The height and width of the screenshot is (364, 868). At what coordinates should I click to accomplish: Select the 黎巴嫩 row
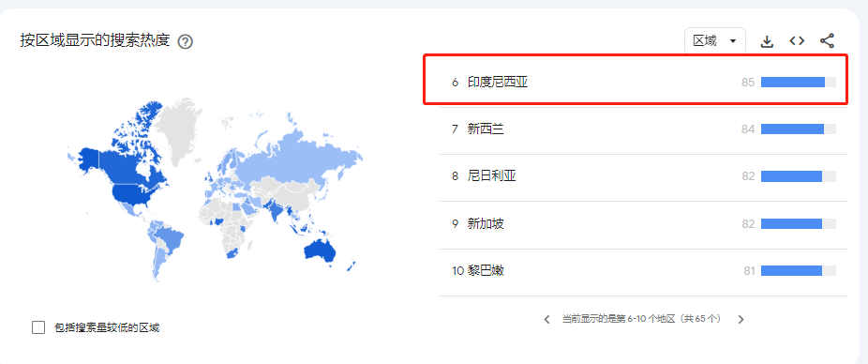pos(643,271)
